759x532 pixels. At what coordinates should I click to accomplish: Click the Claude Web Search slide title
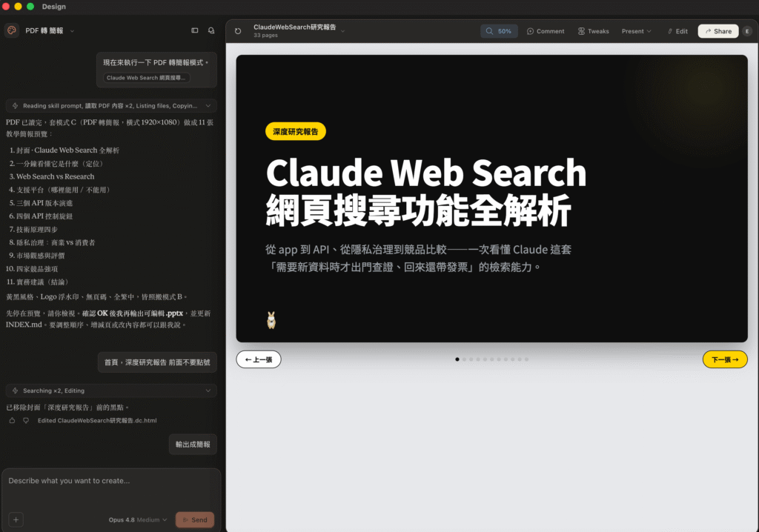[426, 173]
